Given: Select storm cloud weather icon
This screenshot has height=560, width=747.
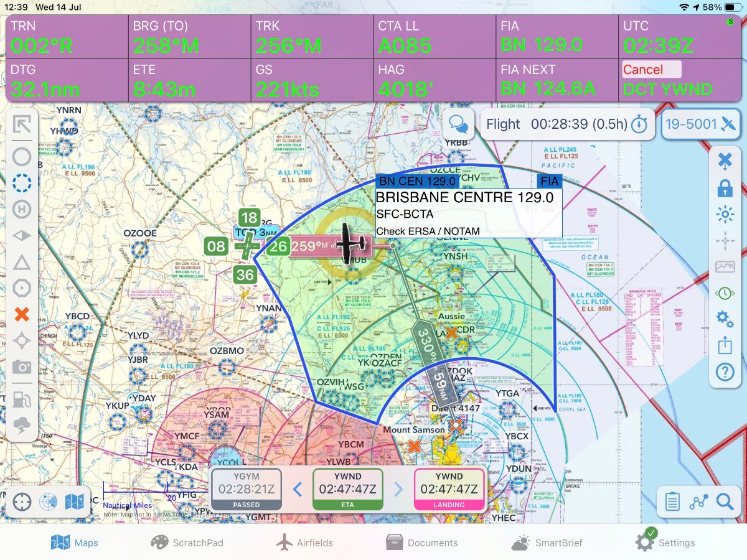Looking at the screenshot, I should [22, 426].
